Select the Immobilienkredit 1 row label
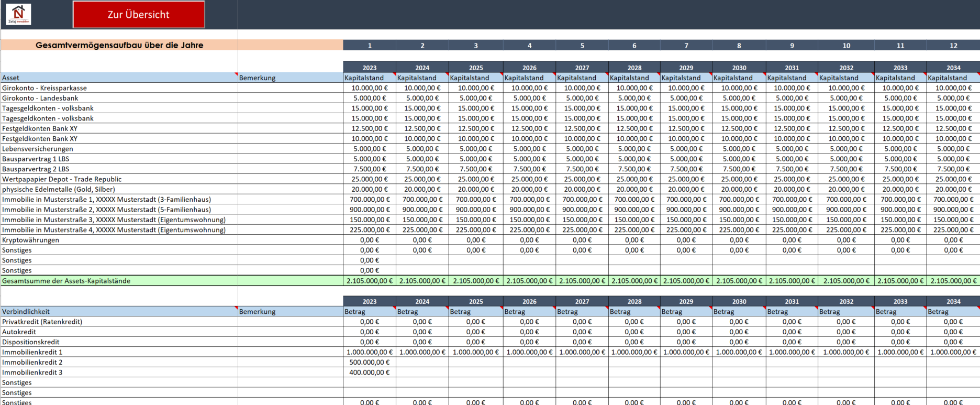This screenshot has height=405, width=980. [x=32, y=352]
